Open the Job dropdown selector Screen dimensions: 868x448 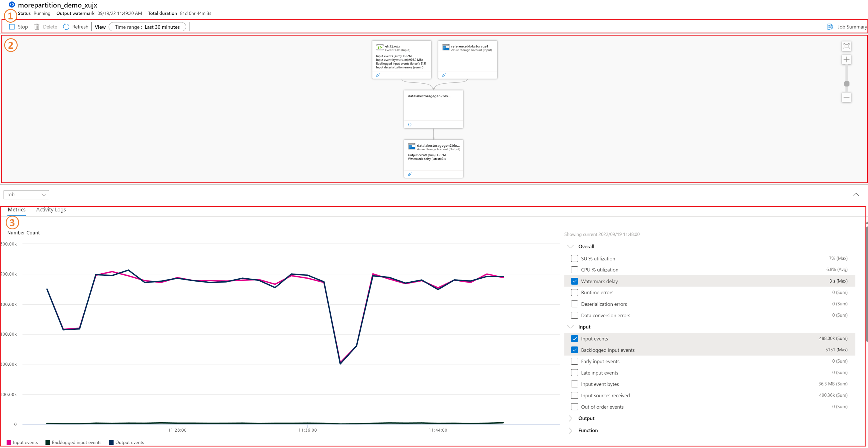[26, 194]
